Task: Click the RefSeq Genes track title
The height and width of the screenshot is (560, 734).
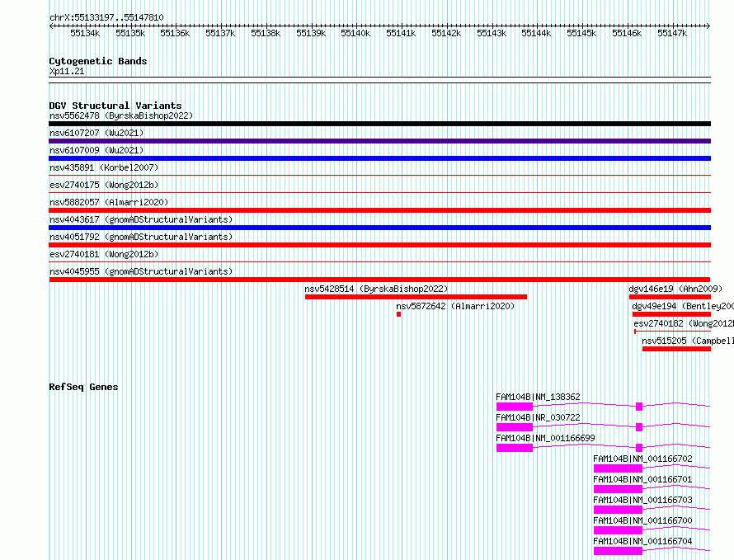Action: pos(83,387)
